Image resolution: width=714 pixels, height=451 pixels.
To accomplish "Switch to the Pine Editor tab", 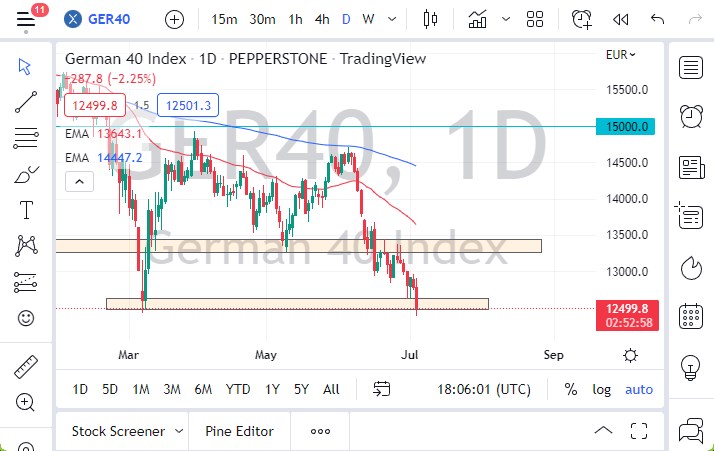I will point(239,431).
